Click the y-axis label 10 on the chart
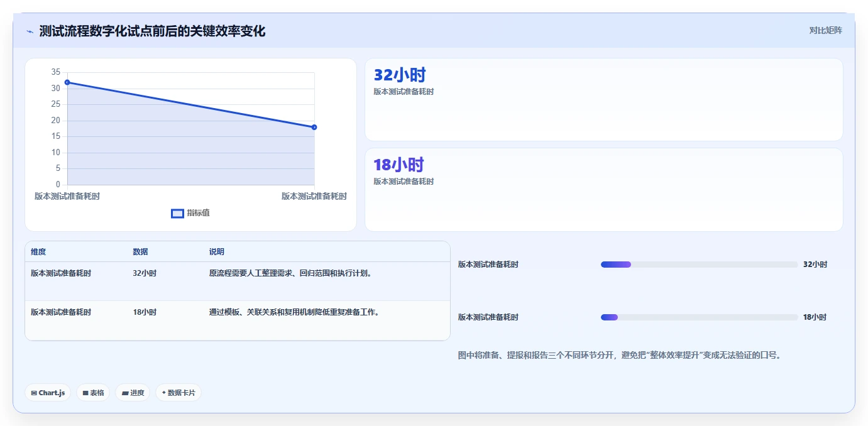The width and height of the screenshot is (868, 426). [x=56, y=153]
